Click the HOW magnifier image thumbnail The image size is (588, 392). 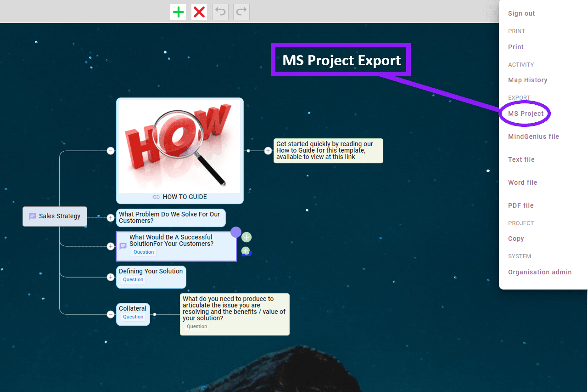tap(179, 146)
